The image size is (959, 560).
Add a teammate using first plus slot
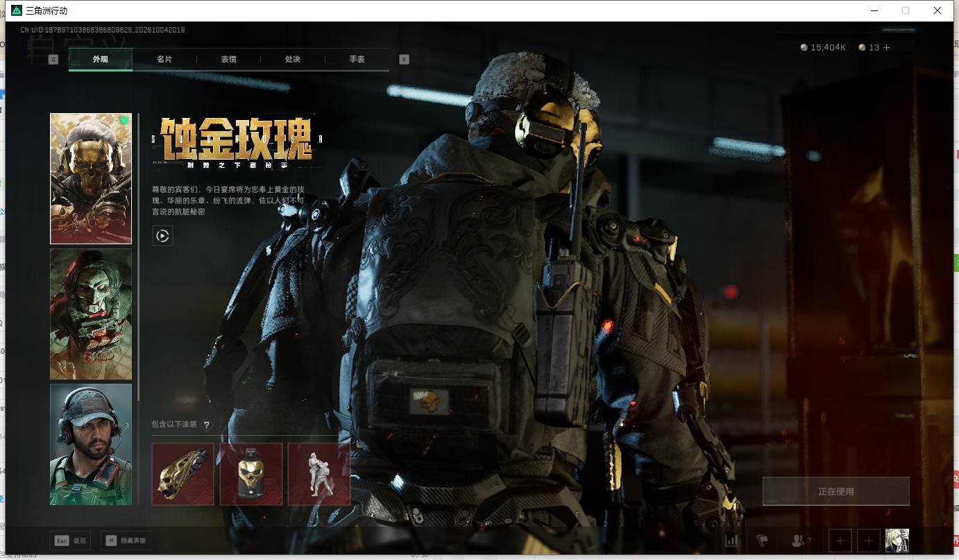point(840,541)
